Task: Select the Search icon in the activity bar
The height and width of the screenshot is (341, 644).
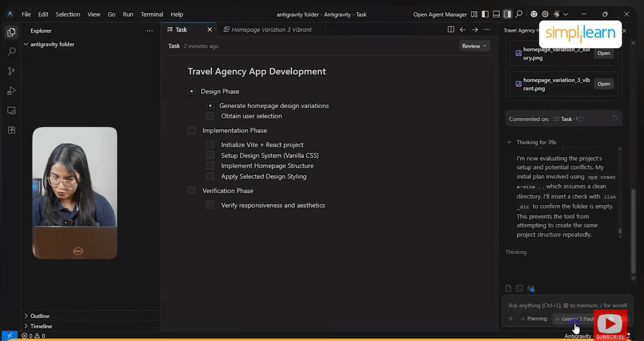Action: 11,51
